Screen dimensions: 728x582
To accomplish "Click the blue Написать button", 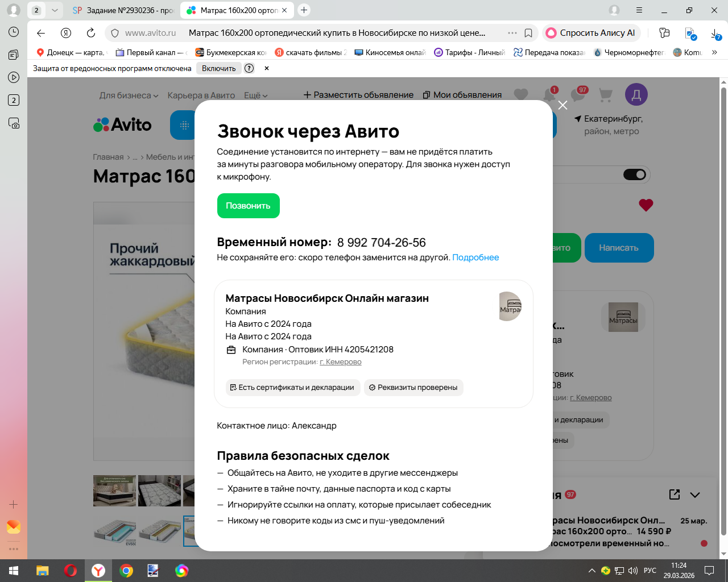I will [x=619, y=248].
